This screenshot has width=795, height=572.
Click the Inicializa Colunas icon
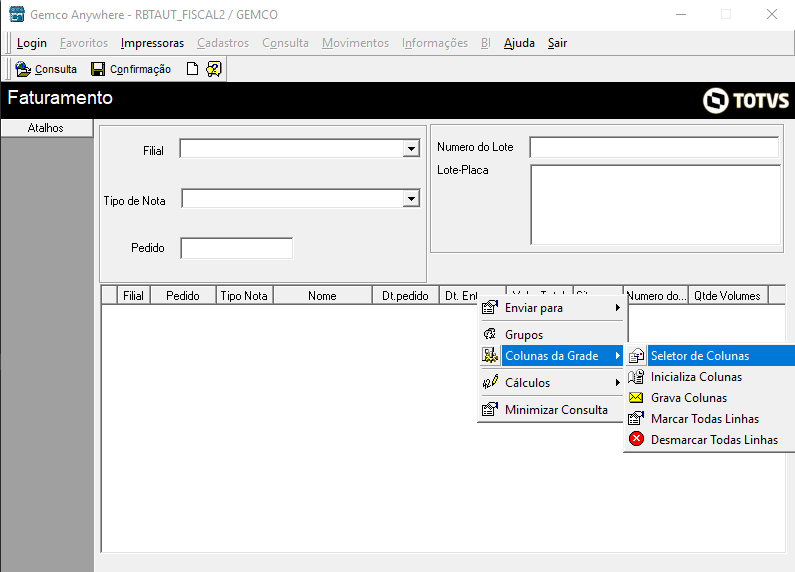tap(636, 377)
